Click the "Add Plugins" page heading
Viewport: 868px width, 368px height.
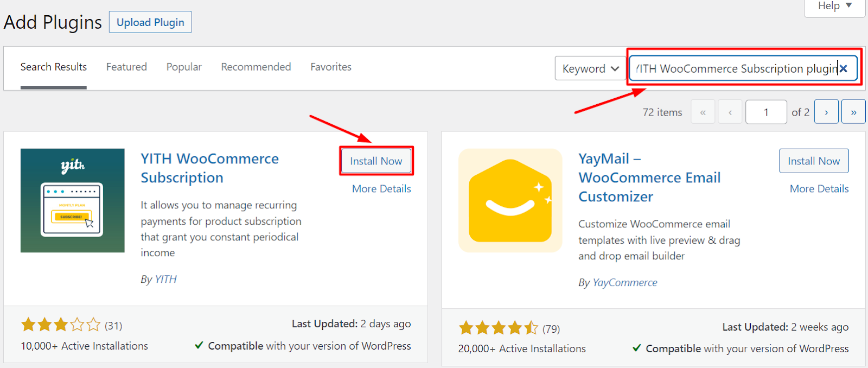pyautogui.click(x=53, y=22)
